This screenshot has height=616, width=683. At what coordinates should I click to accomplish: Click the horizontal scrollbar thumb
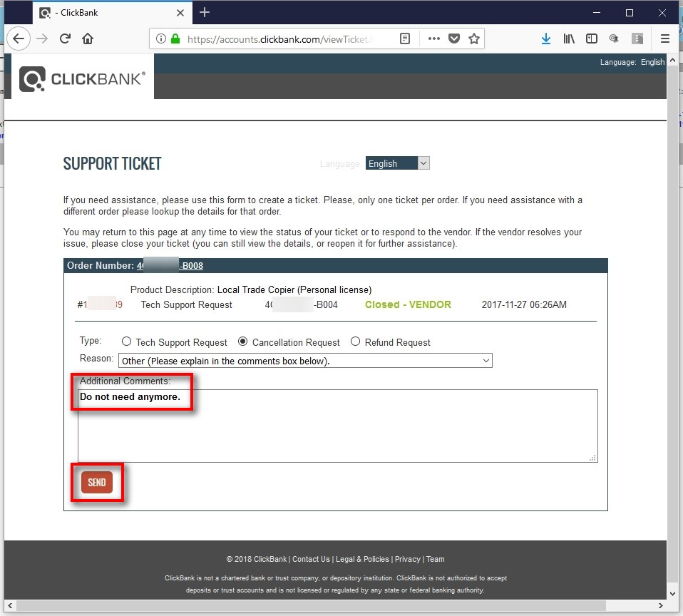click(x=311, y=605)
